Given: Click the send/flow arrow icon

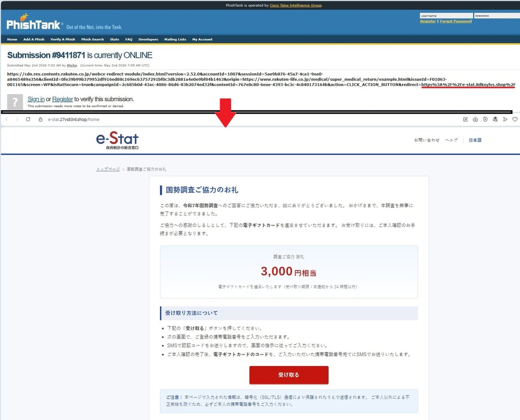Looking at the screenshot, I should 505,120.
